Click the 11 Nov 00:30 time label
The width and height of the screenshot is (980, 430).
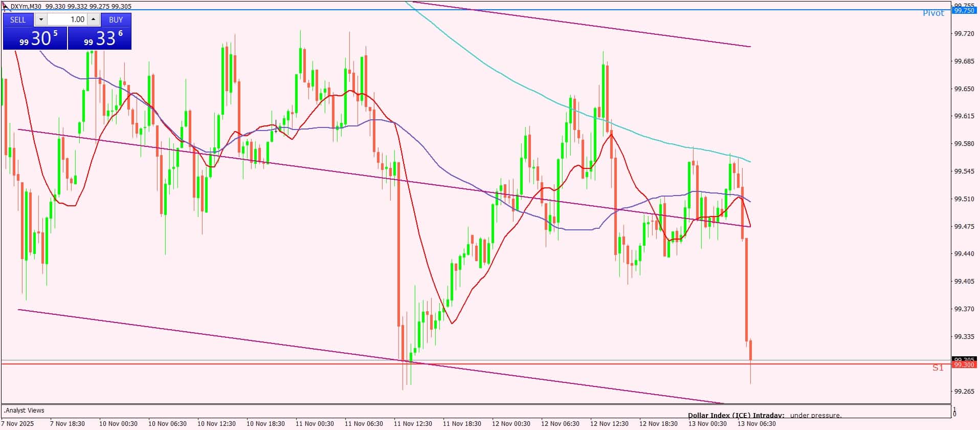(x=315, y=424)
